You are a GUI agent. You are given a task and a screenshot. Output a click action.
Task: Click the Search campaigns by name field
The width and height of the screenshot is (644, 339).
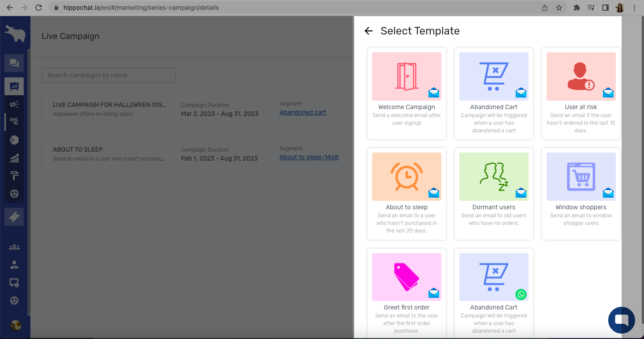coord(109,75)
